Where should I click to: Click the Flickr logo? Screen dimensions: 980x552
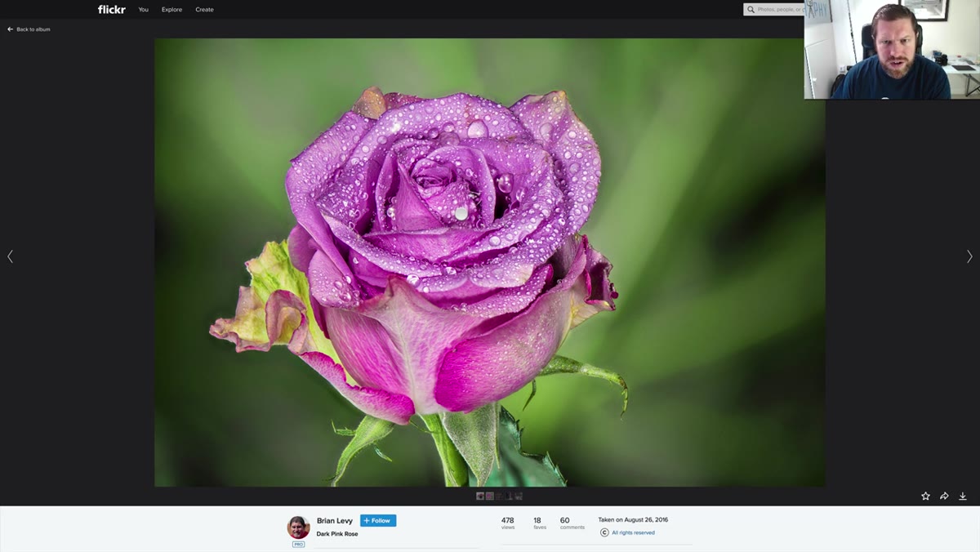(112, 10)
